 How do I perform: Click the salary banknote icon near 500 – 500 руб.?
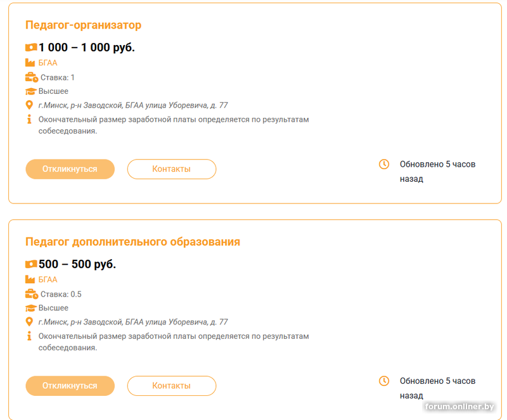31,264
